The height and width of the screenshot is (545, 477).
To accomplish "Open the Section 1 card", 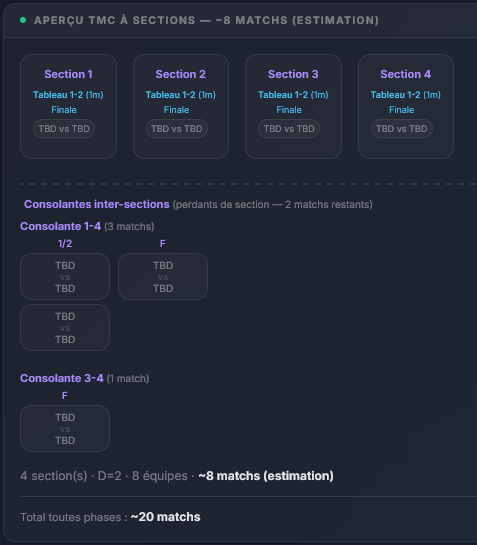I will click(68, 106).
